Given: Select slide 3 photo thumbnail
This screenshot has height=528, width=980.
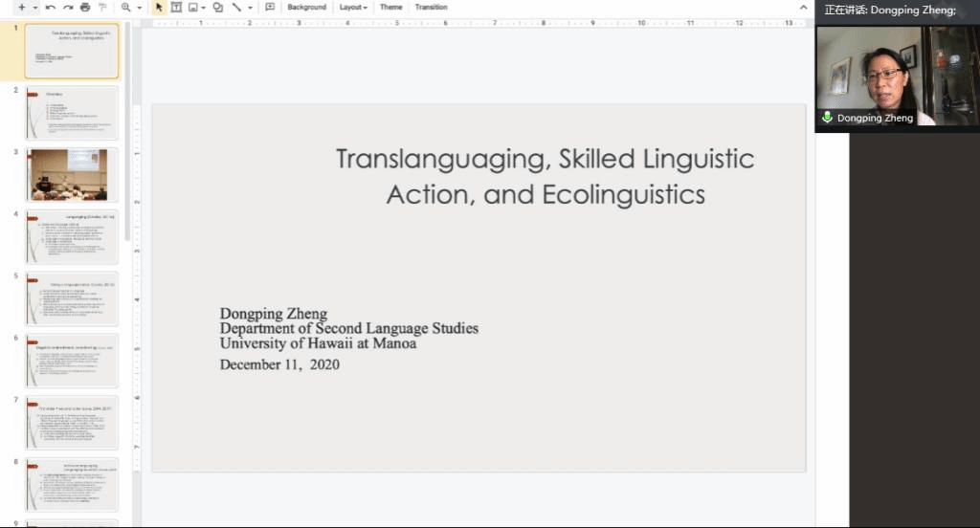Looking at the screenshot, I should coord(71,175).
